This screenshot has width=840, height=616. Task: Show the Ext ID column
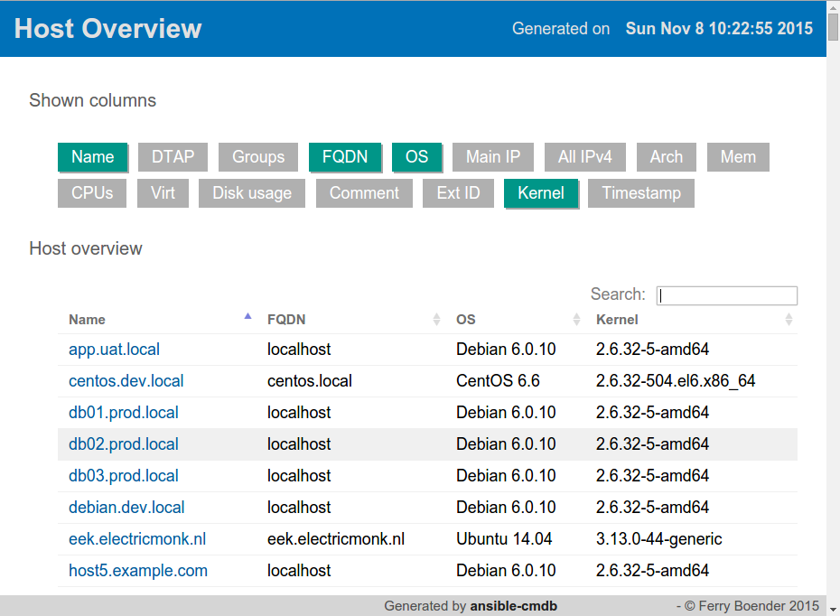458,192
